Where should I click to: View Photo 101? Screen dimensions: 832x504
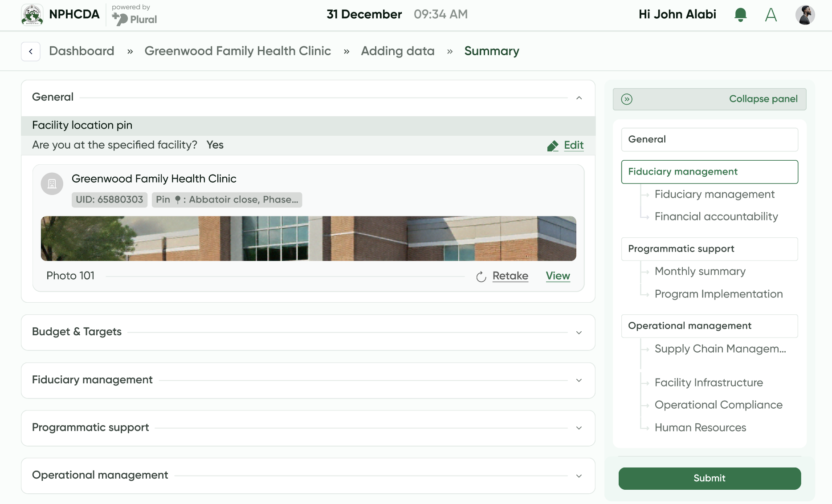[x=558, y=276]
